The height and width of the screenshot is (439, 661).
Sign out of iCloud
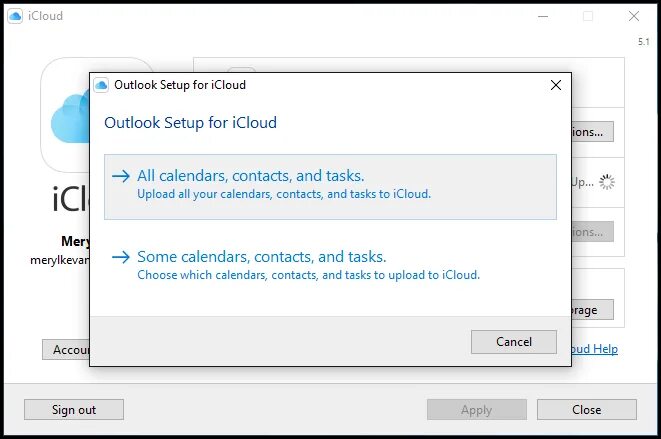pyautogui.click(x=74, y=409)
